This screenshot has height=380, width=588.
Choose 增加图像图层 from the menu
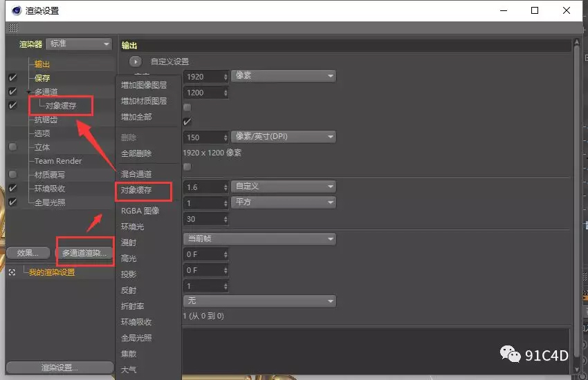coord(144,85)
